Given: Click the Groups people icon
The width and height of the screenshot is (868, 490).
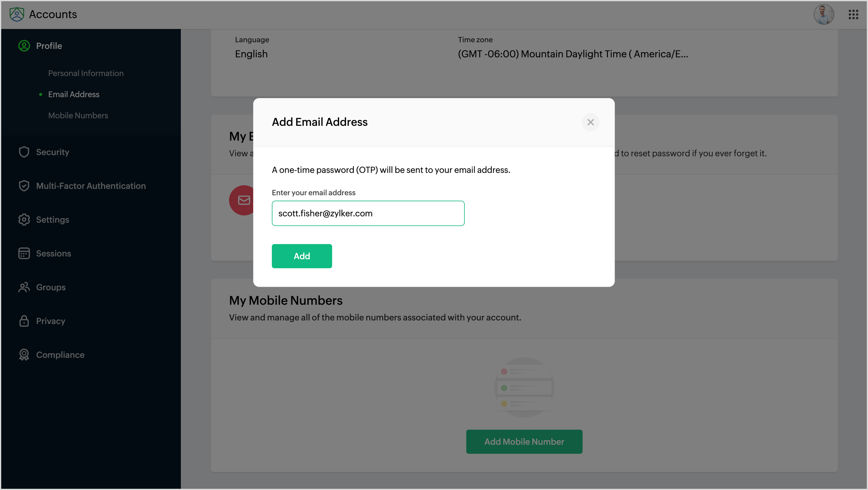Looking at the screenshot, I should 24,287.
